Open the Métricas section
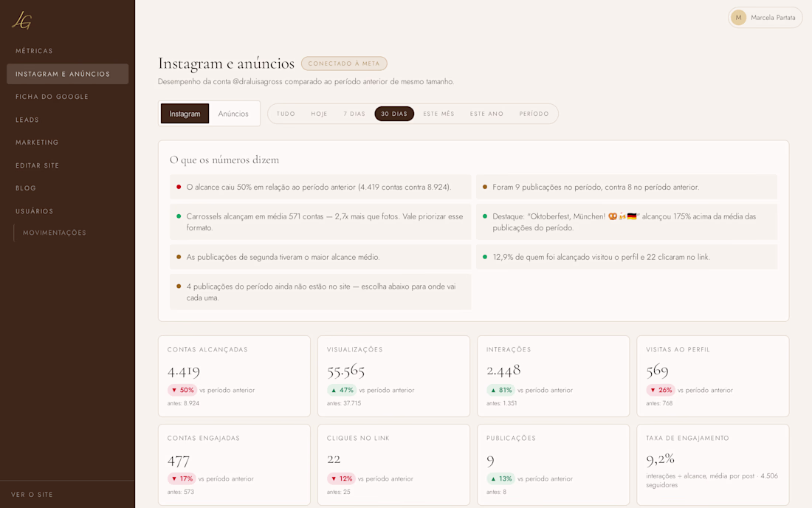Viewport: 812px width, 508px height. (34, 51)
